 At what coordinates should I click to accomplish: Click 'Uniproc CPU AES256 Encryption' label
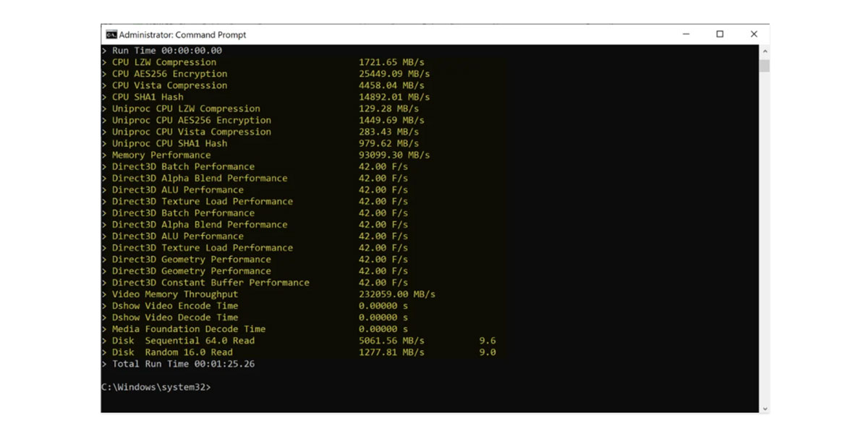tap(192, 120)
